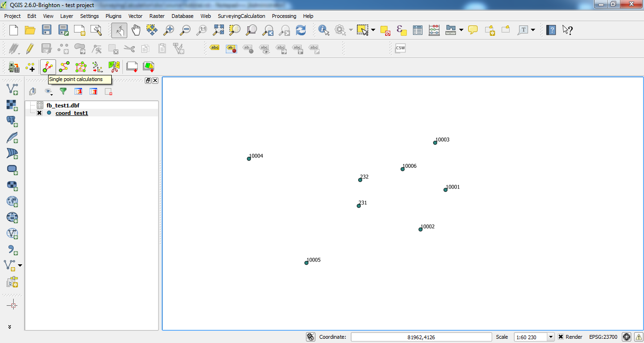Click the Coordinate input field
The height and width of the screenshot is (343, 644).
(x=421, y=337)
